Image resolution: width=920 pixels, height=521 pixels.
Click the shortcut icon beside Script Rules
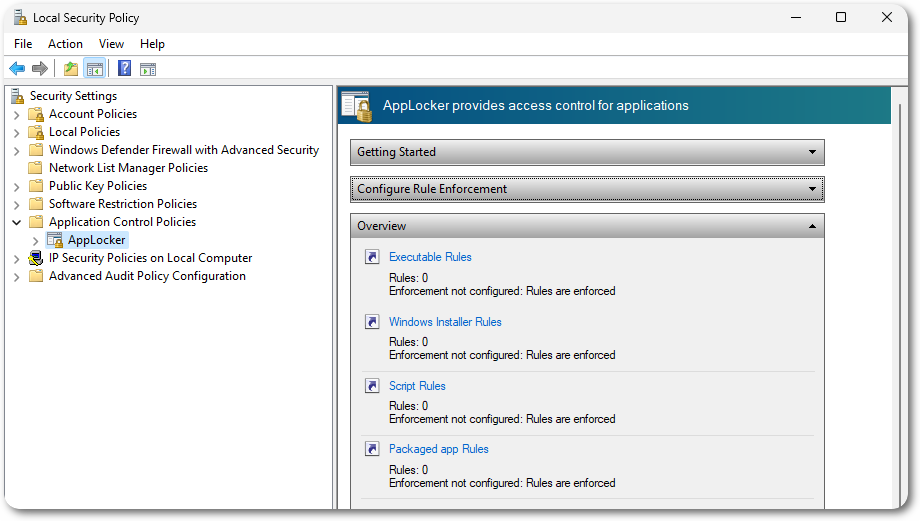click(x=372, y=386)
